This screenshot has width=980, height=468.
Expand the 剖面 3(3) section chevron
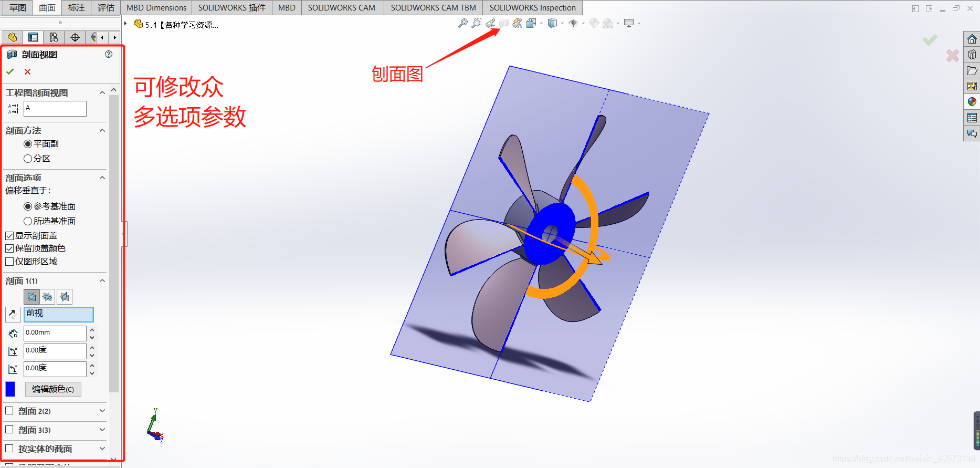pos(102,430)
